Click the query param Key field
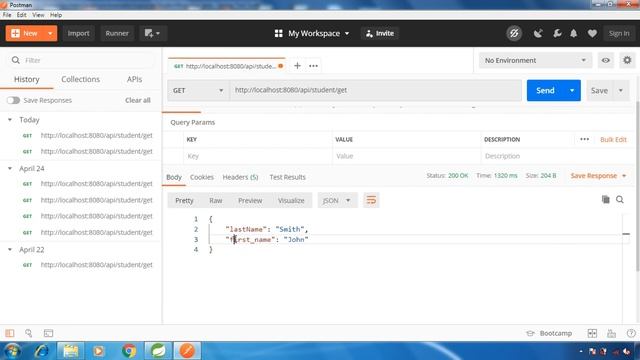 258,156
